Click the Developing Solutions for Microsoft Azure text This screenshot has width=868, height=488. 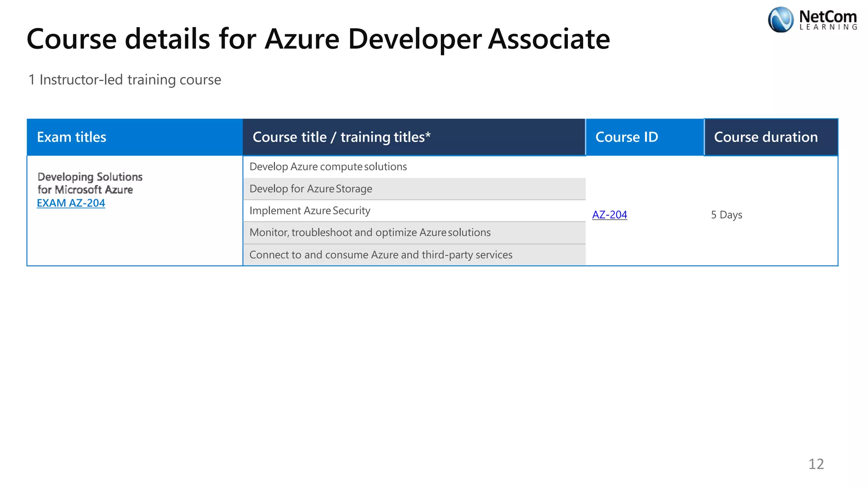(x=90, y=183)
